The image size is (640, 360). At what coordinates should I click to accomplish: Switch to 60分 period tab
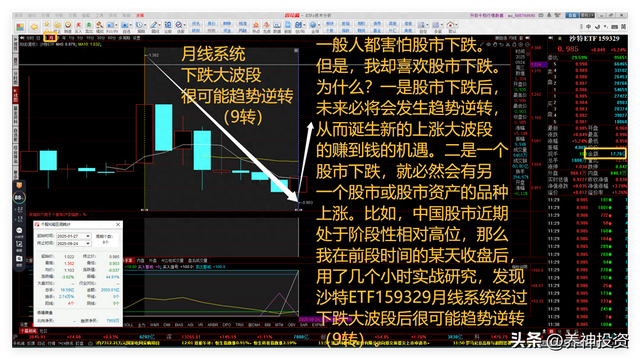[111, 38]
